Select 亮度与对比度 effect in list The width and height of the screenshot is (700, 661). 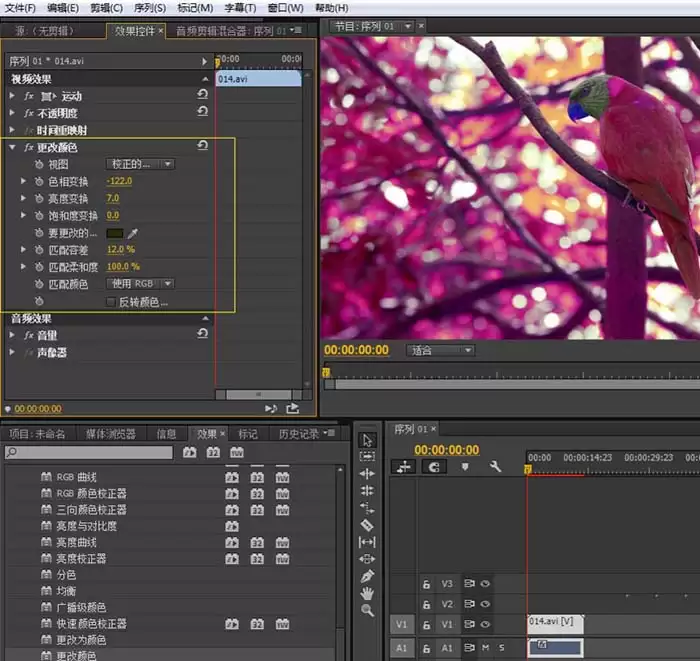tap(86, 526)
